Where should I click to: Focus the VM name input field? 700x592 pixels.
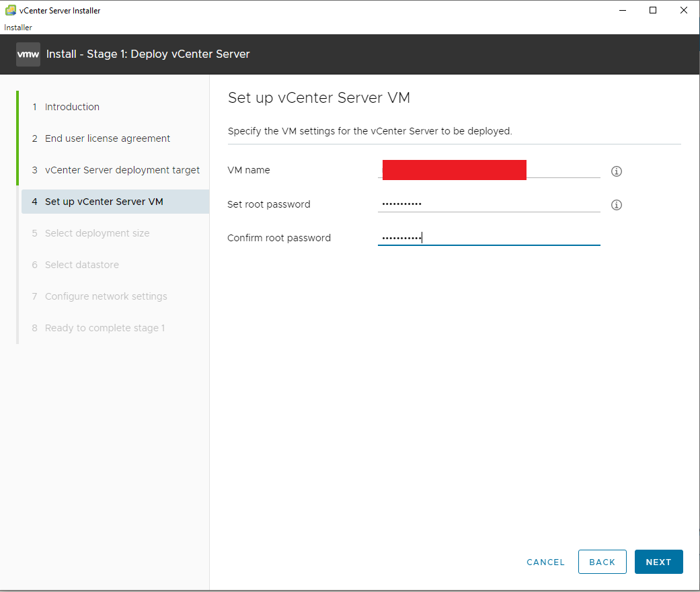click(489, 170)
